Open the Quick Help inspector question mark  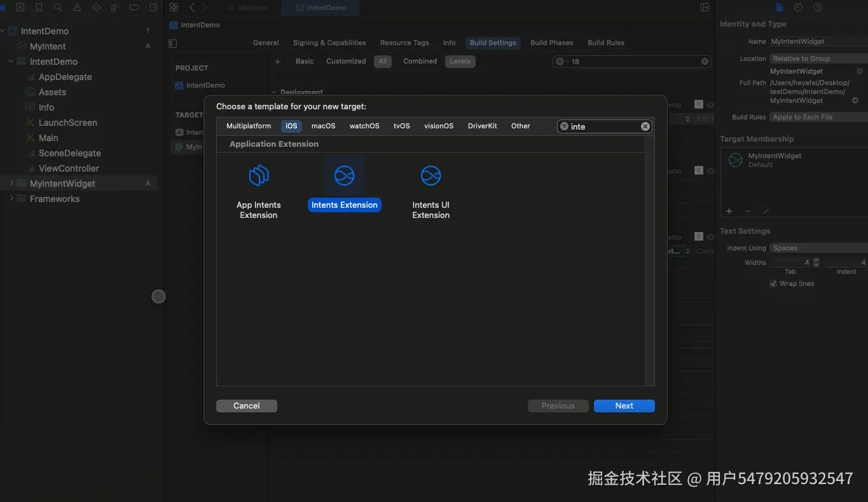[x=818, y=7]
